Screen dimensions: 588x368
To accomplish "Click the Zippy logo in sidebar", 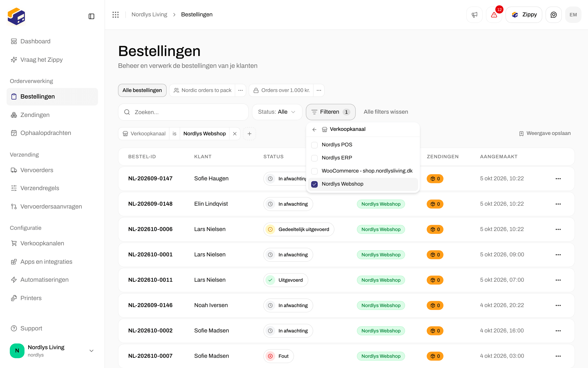I will [x=16, y=16].
